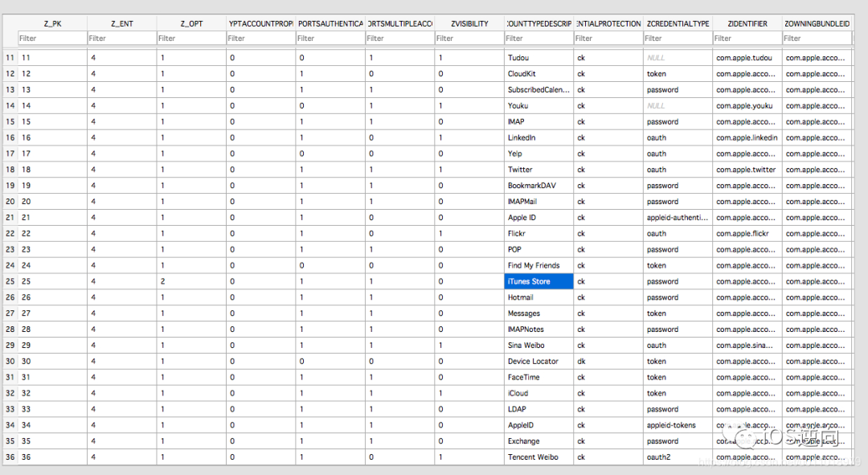Select the appleid-tokens credential cell
868x475 pixels.
point(678,425)
